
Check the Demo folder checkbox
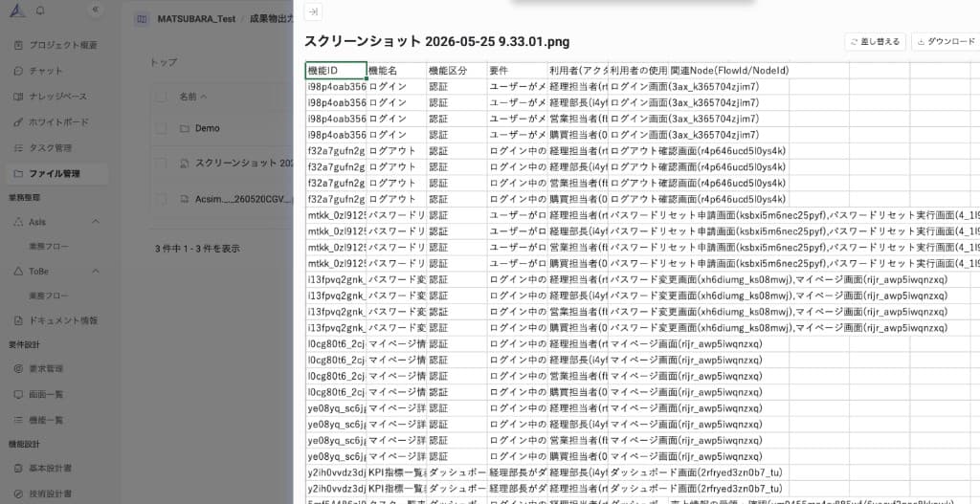tap(161, 128)
